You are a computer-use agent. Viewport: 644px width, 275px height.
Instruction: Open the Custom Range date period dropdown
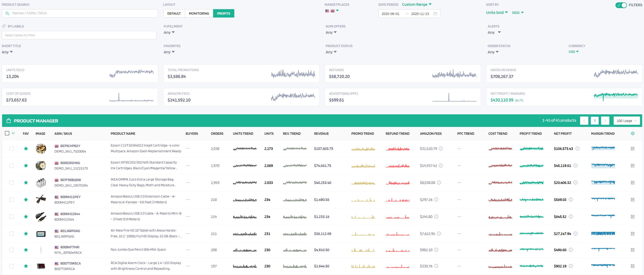(x=417, y=4)
